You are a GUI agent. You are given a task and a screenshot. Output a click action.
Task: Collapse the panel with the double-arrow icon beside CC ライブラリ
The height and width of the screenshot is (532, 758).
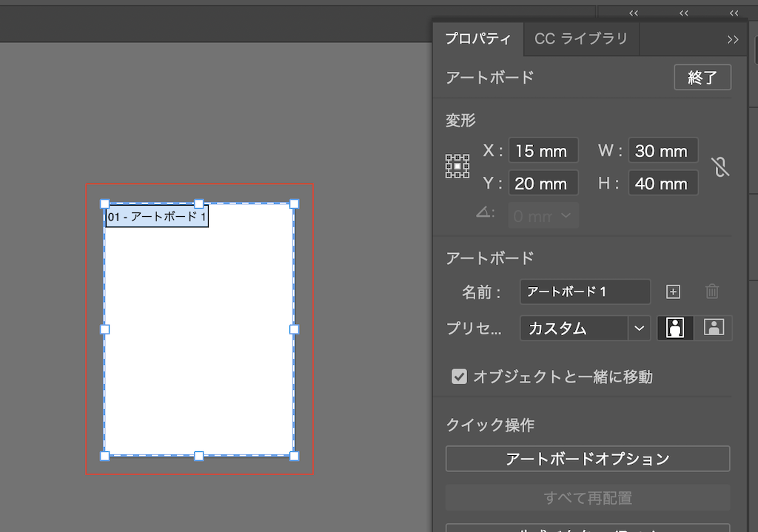pos(732,40)
